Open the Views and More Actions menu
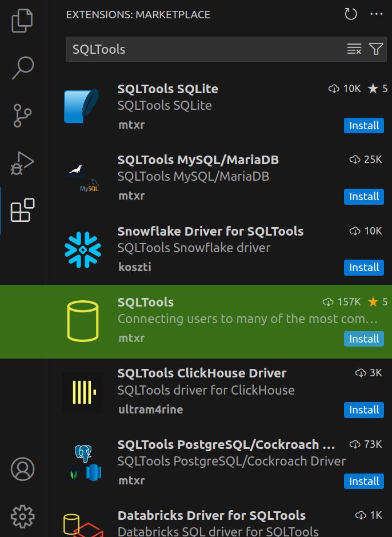Image resolution: width=392 pixels, height=537 pixels. tap(376, 14)
